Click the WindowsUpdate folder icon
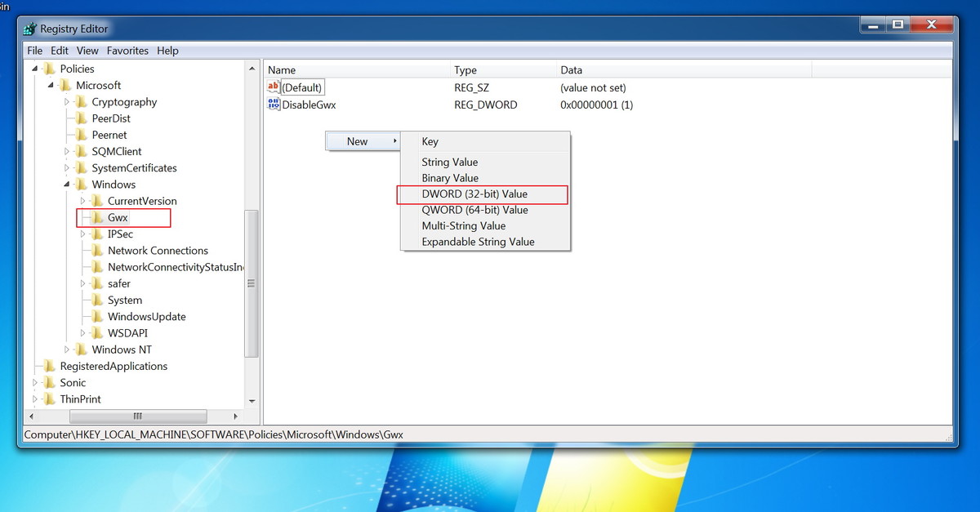Viewport: 980px width, 512px height. 98,316
